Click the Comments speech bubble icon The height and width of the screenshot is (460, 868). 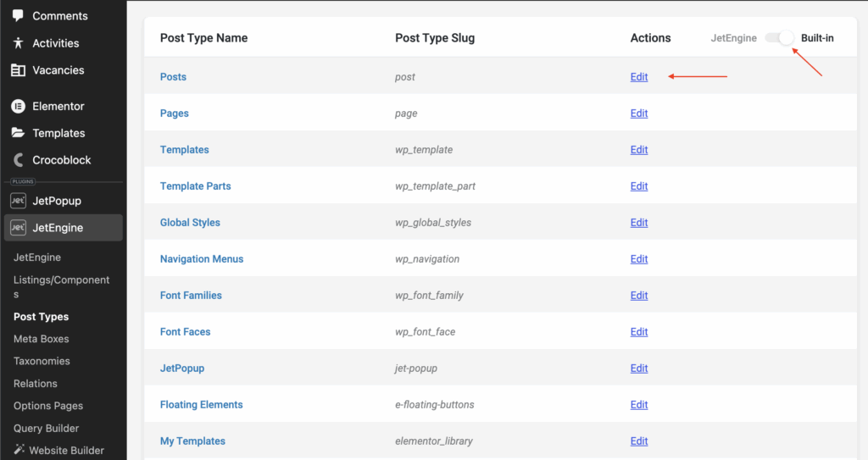(x=19, y=15)
